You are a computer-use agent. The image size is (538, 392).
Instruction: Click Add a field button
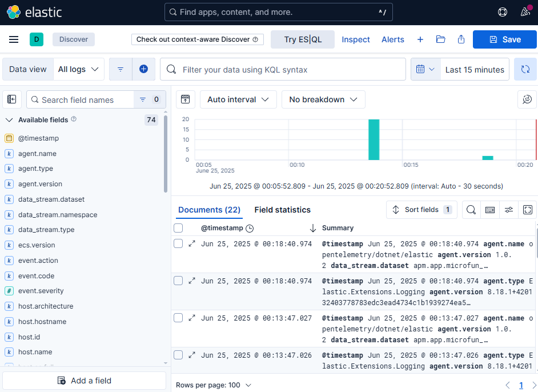[x=84, y=381]
